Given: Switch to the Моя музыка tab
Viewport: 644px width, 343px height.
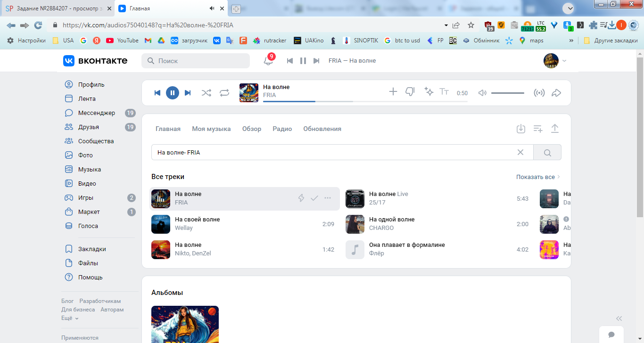Looking at the screenshot, I should click(211, 129).
